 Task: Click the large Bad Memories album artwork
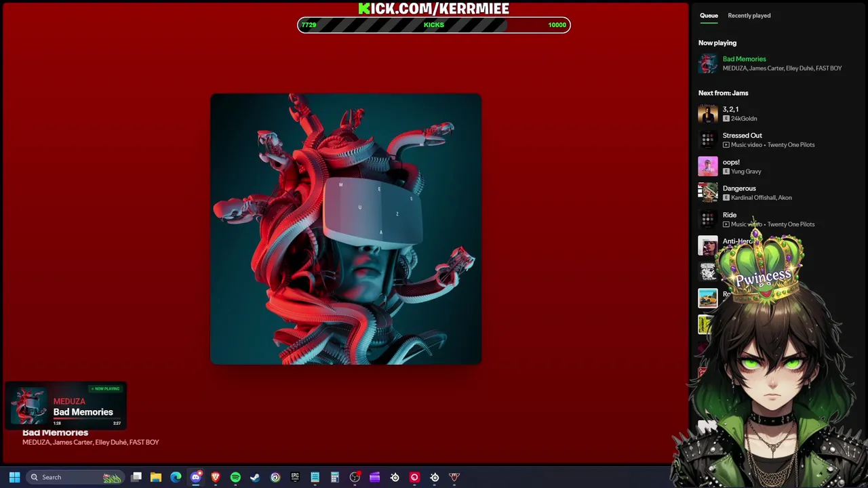pyautogui.click(x=346, y=229)
